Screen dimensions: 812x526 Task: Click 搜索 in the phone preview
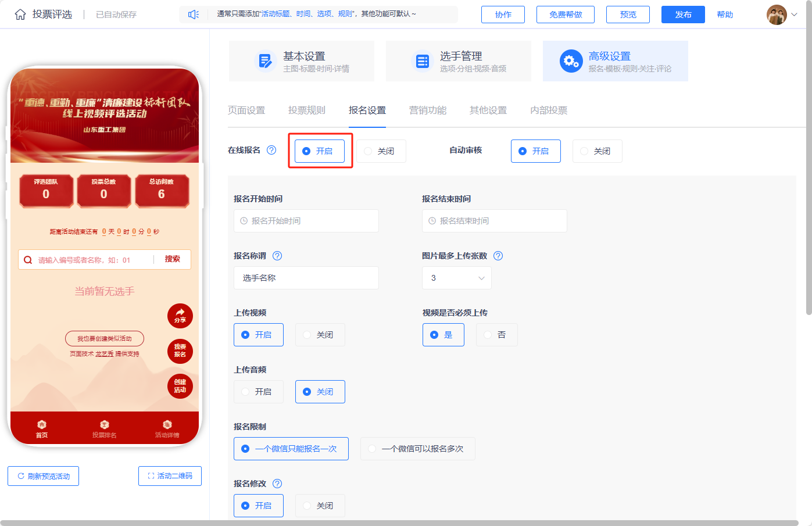coord(173,259)
